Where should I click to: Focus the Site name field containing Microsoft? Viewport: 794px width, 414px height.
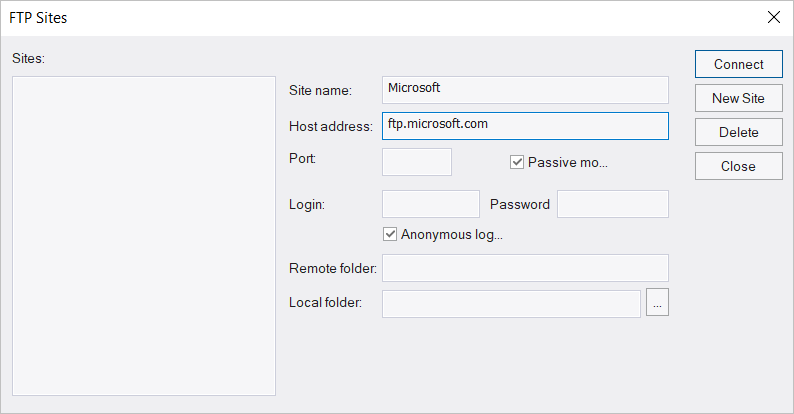(x=525, y=90)
